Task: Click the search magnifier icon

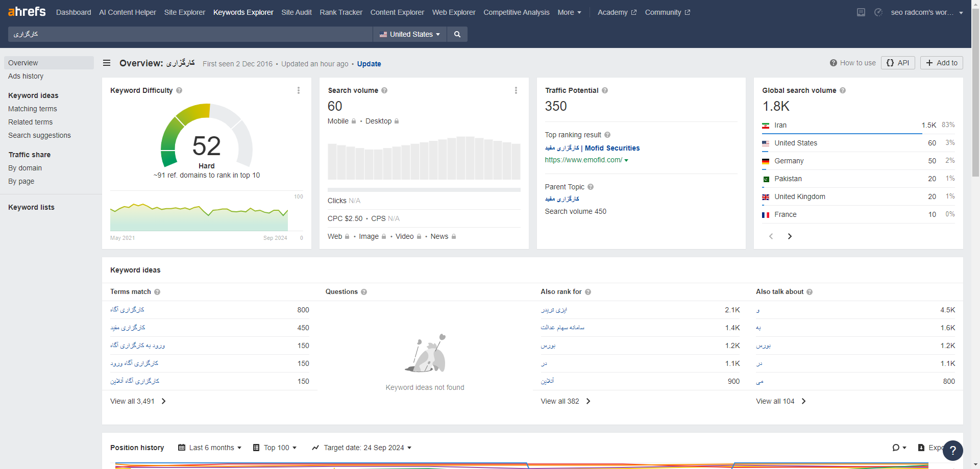Action: pos(456,34)
